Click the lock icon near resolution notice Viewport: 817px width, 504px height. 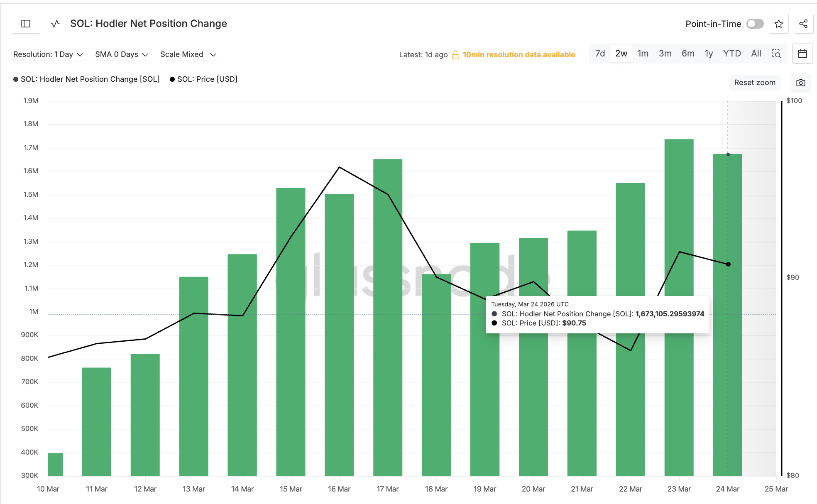(455, 55)
